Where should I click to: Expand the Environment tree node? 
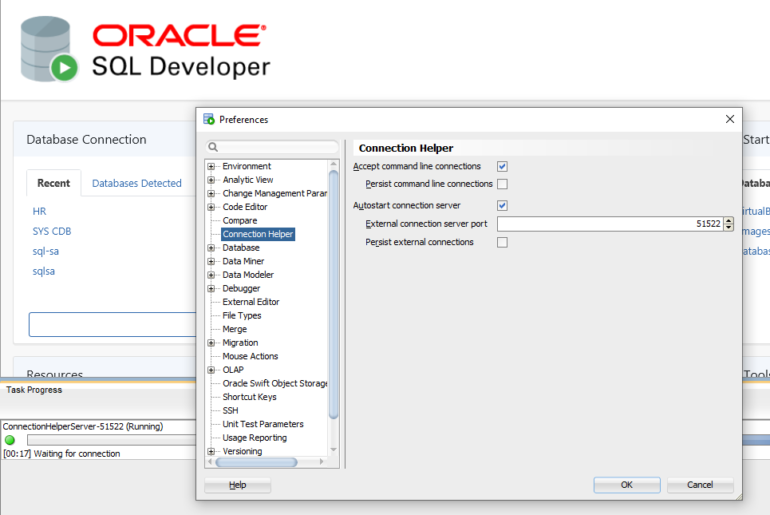click(x=211, y=166)
